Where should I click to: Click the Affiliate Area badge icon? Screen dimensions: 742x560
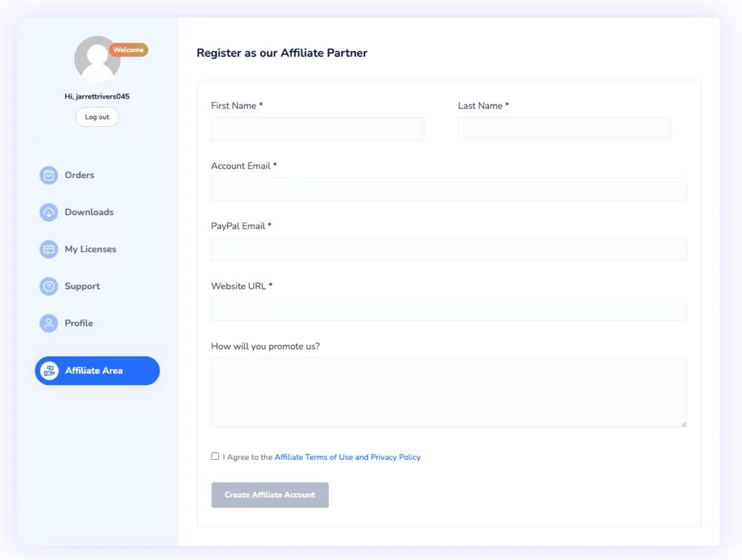(x=49, y=370)
